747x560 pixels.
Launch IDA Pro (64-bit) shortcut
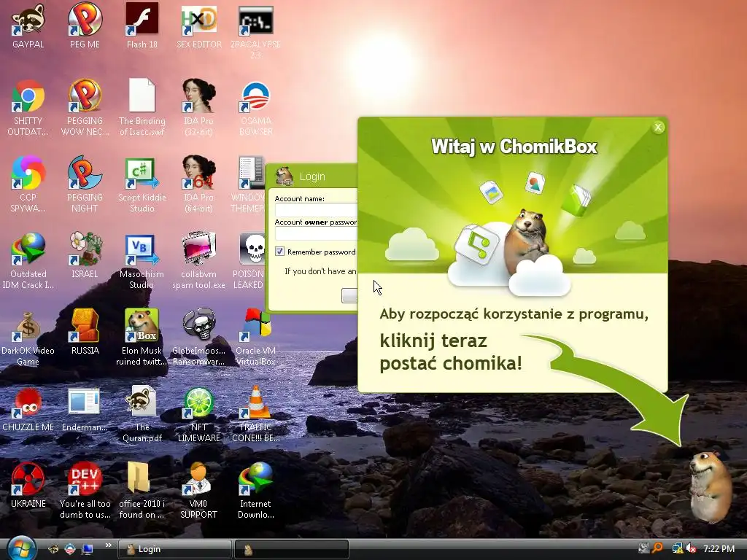tap(198, 184)
